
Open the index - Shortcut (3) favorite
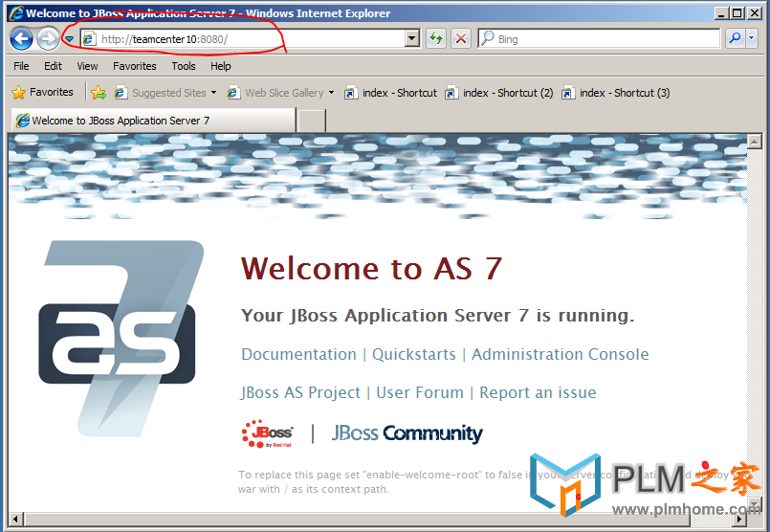[615, 93]
